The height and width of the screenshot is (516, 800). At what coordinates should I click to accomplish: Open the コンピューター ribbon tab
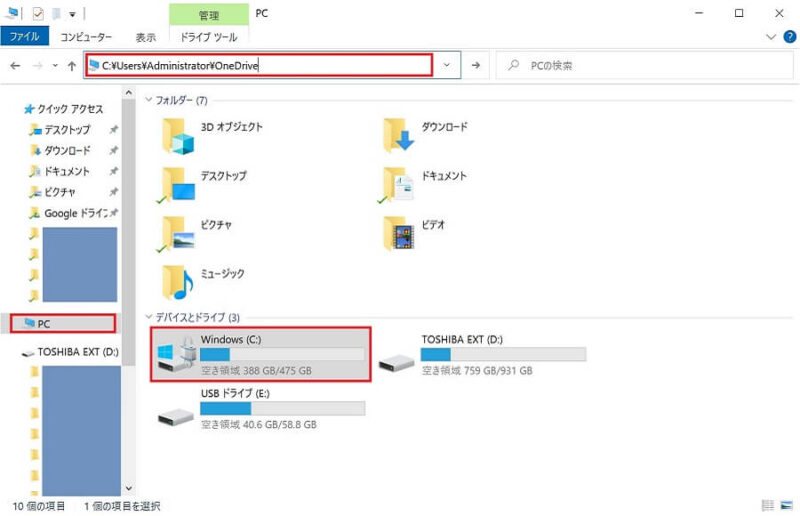tap(86, 37)
